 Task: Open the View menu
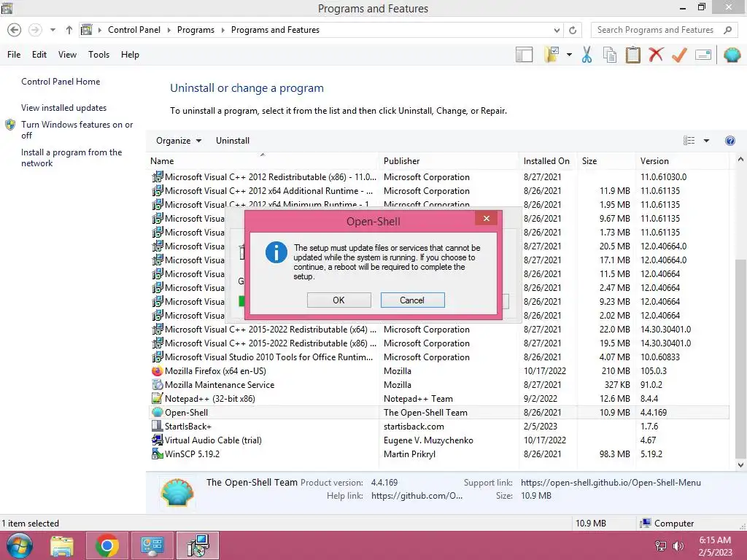(67, 55)
